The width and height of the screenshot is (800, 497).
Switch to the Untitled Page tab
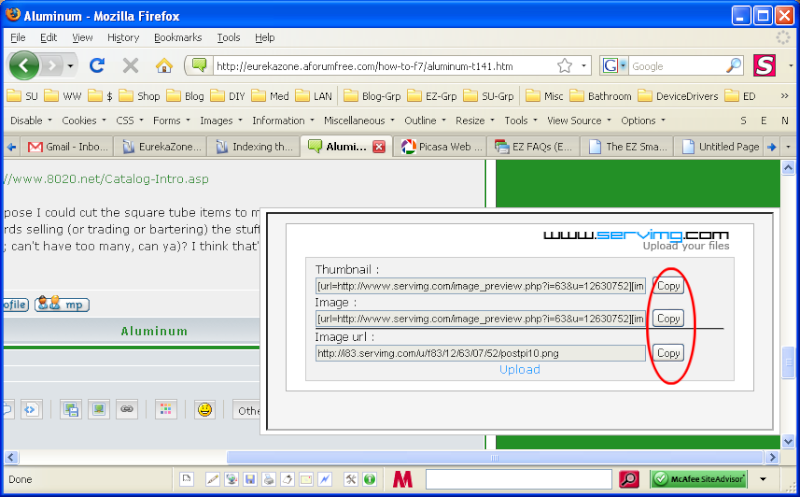point(720,147)
